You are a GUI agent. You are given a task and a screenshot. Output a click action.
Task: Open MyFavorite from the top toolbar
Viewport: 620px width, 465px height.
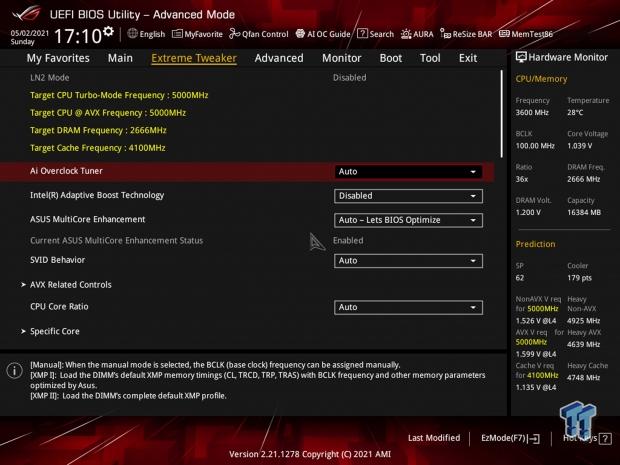(197, 34)
